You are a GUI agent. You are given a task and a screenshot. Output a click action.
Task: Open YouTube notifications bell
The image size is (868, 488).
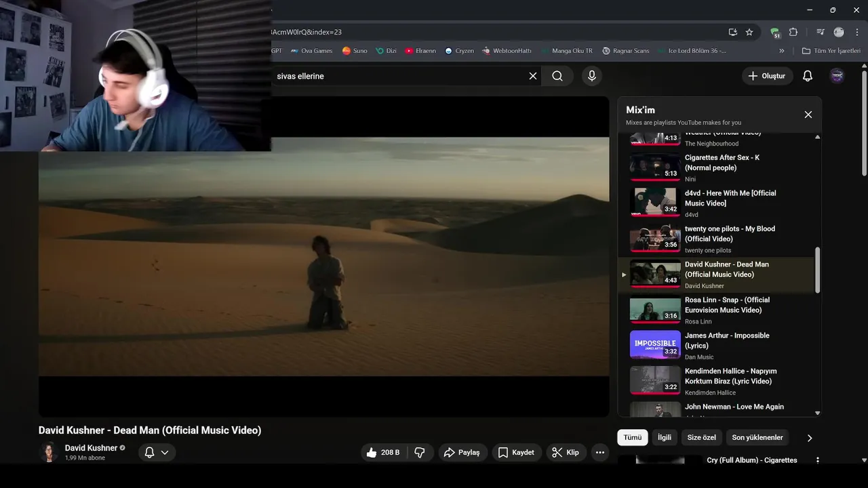click(808, 76)
